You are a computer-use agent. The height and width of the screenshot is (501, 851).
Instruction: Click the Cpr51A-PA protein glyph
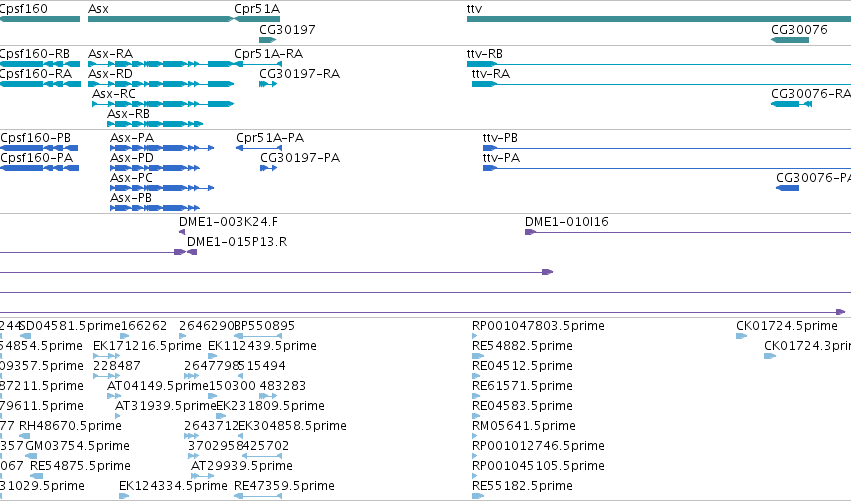259,148
